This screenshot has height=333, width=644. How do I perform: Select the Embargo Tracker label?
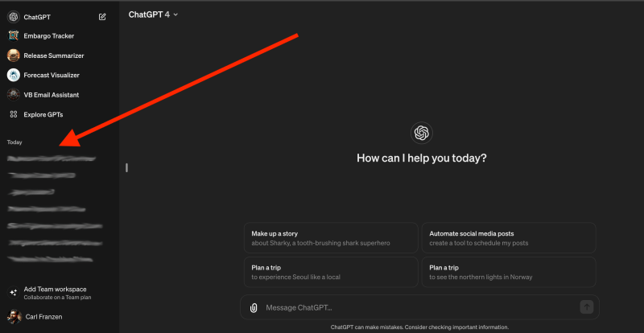coord(49,36)
